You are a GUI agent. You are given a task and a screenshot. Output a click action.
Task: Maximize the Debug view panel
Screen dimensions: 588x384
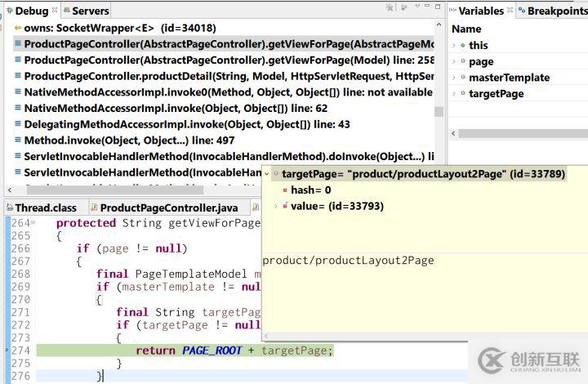pos(438,7)
